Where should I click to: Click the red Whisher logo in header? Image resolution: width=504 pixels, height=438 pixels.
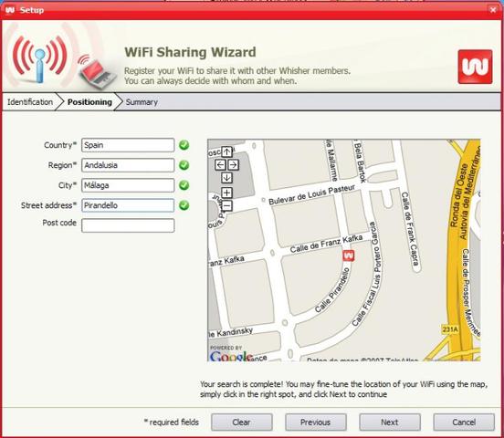click(x=475, y=67)
